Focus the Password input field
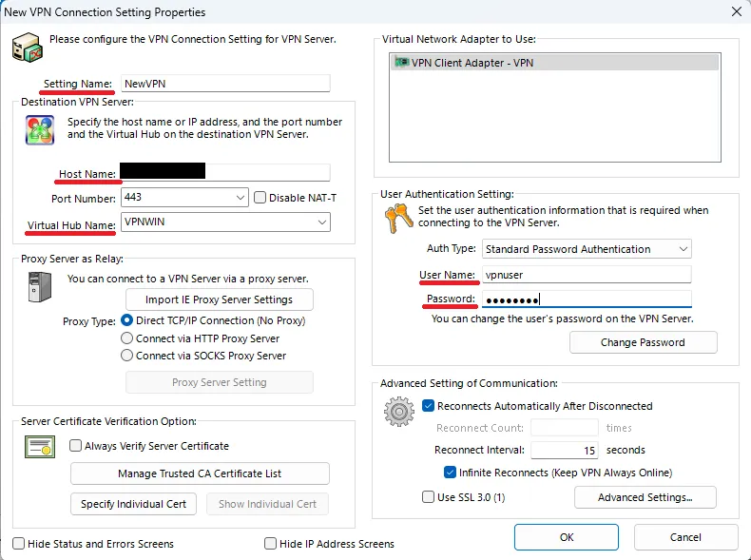Viewport: 751px width, 560px height. (587, 299)
